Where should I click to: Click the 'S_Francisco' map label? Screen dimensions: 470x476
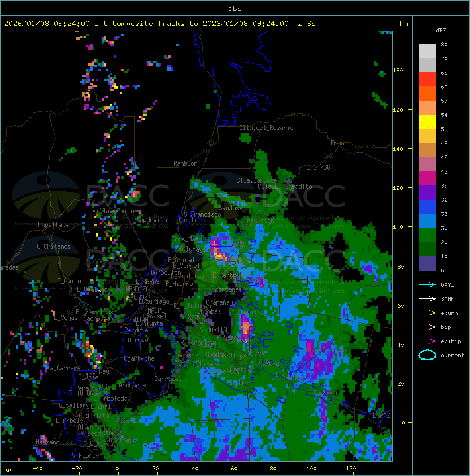coord(202,214)
